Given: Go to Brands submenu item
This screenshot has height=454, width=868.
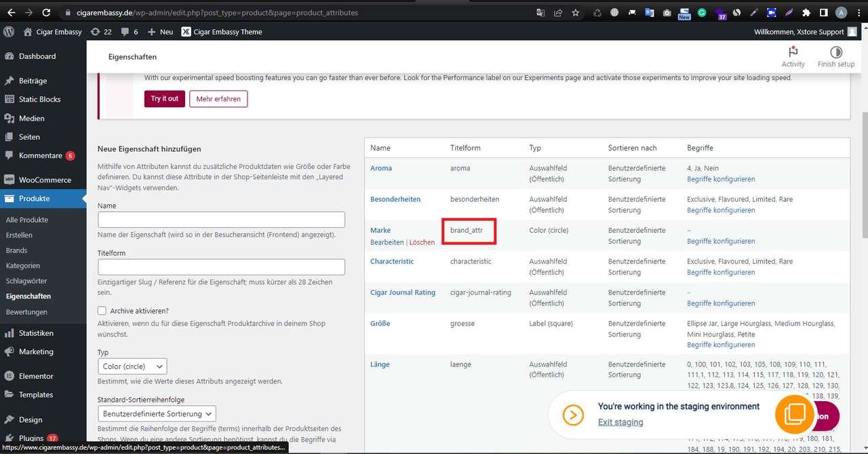Looking at the screenshot, I should click(16, 250).
